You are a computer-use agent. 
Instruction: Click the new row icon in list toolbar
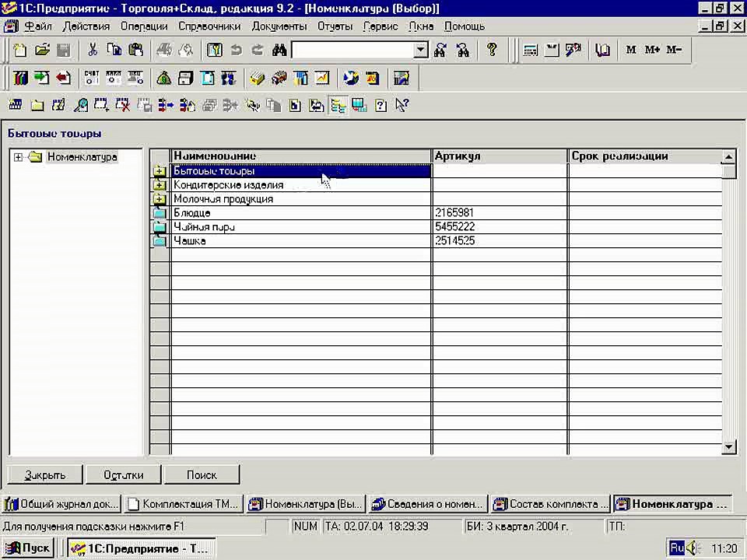pyautogui.click(x=16, y=105)
